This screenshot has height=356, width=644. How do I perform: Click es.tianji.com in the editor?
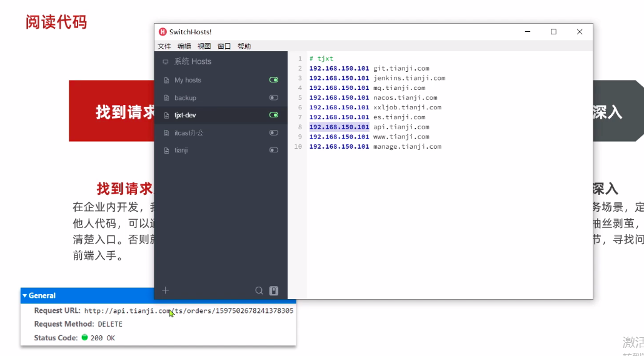[399, 117]
